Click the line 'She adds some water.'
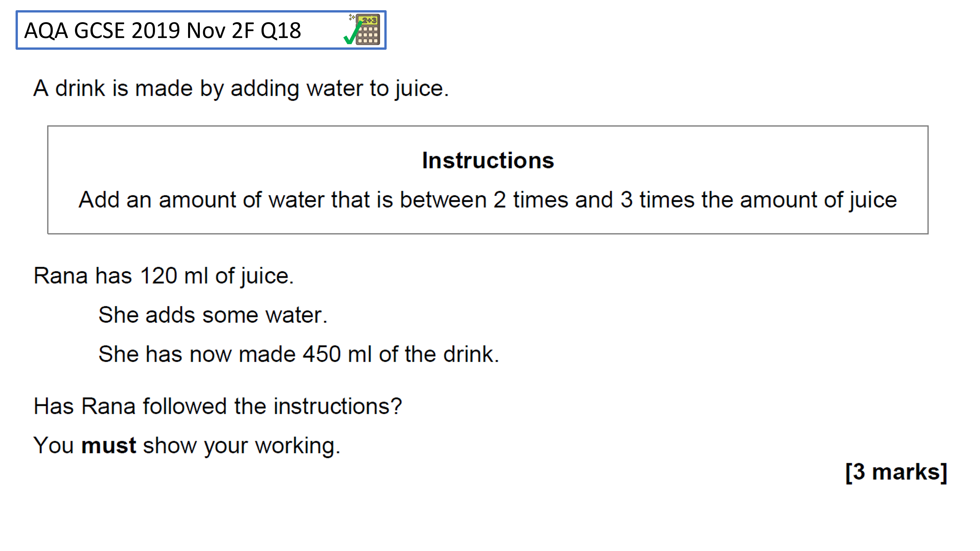Viewport: 980px width, 551px height. point(213,315)
